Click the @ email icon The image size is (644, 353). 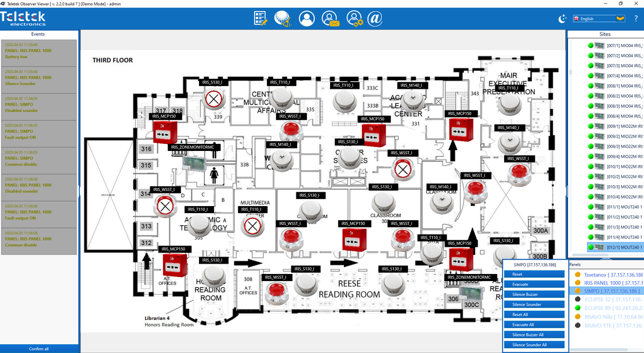pyautogui.click(x=375, y=19)
